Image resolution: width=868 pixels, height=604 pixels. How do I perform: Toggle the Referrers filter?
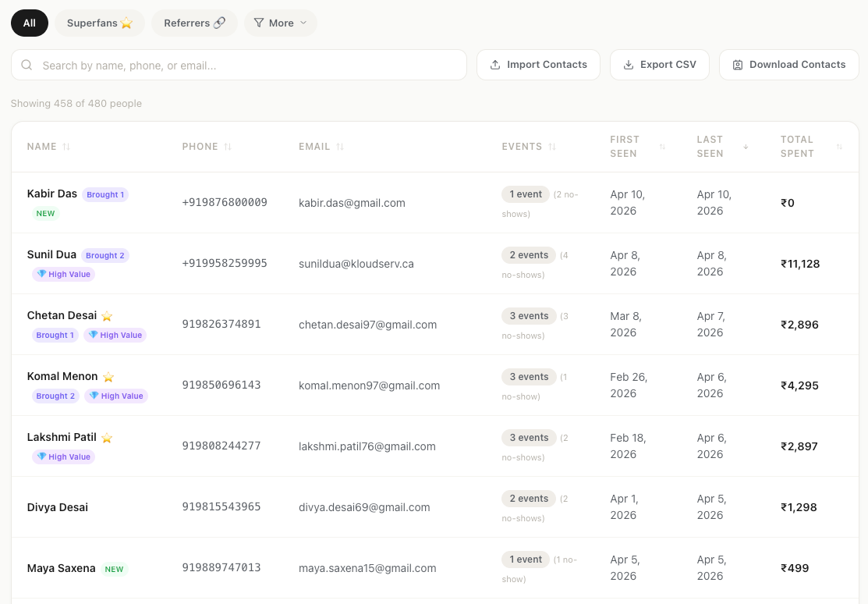[x=194, y=23]
